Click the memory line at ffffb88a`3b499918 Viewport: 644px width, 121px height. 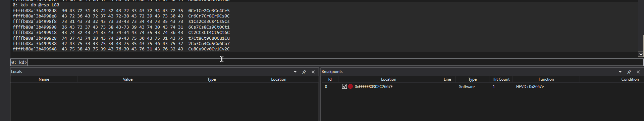click(121, 33)
